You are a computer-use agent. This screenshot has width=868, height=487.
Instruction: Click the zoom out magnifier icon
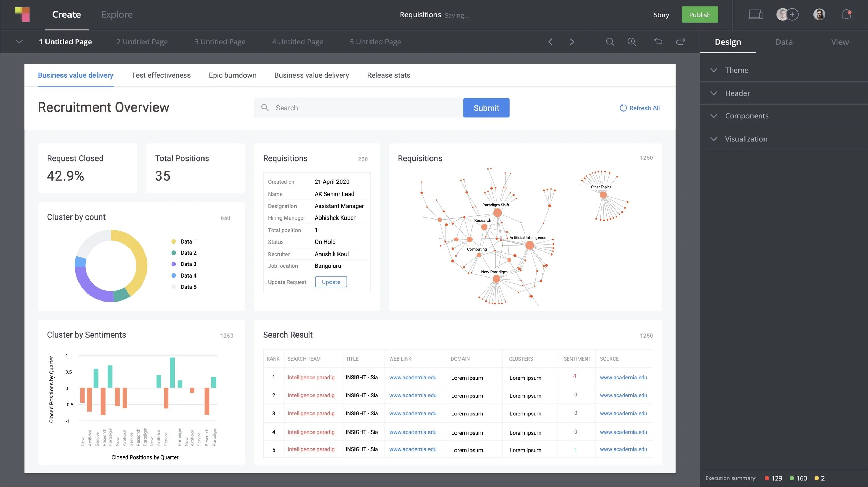tap(610, 42)
